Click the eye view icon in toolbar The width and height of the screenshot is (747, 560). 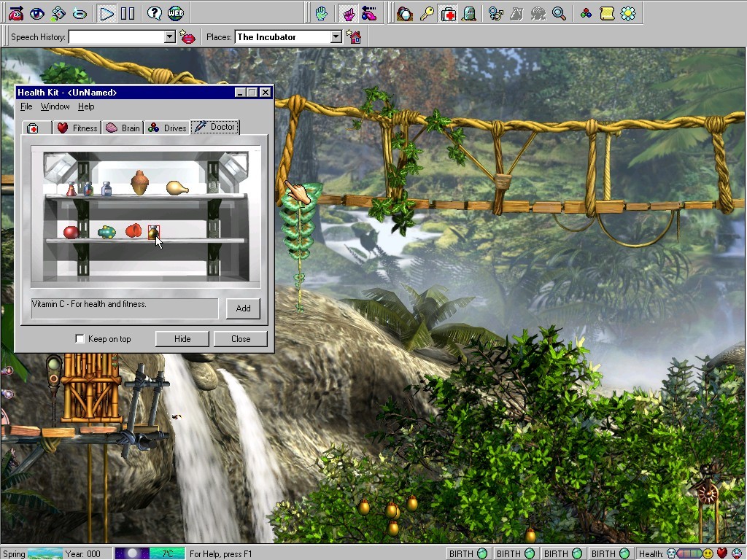coord(36,13)
